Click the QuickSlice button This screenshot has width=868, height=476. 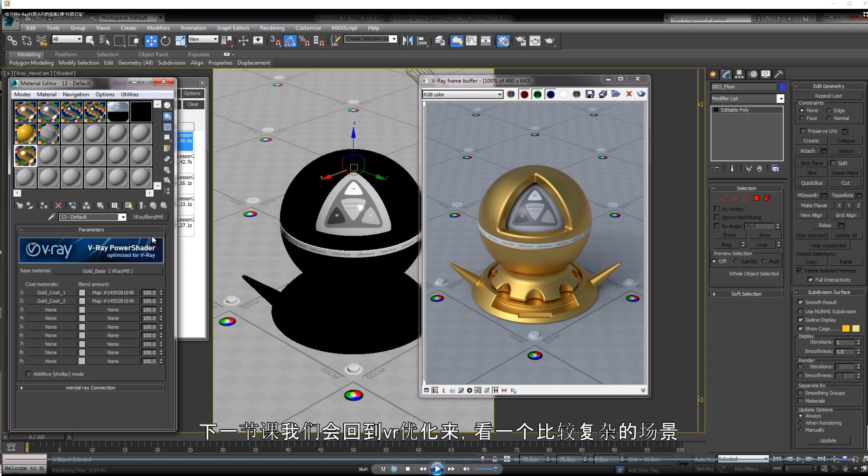[x=811, y=183]
